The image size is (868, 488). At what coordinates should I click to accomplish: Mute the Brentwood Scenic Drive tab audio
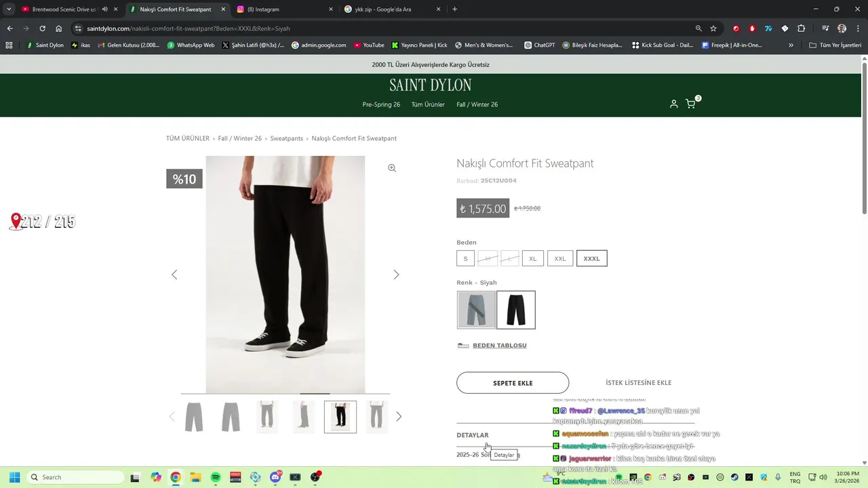(104, 9)
